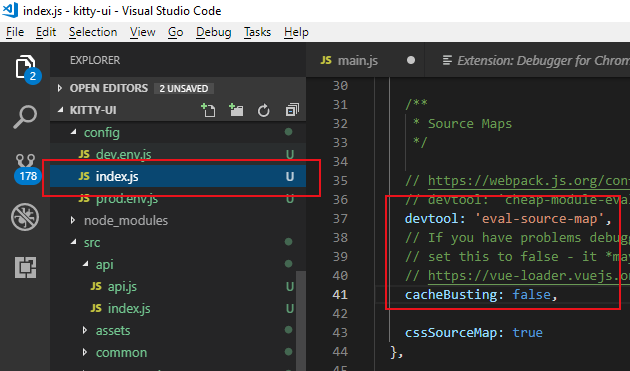Screen dimensions: 630x371
Task: Expand the node_modules folder
Action: coord(126,220)
